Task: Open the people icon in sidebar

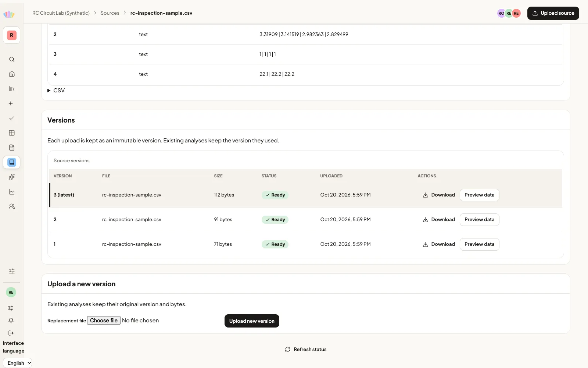Action: click(12, 206)
